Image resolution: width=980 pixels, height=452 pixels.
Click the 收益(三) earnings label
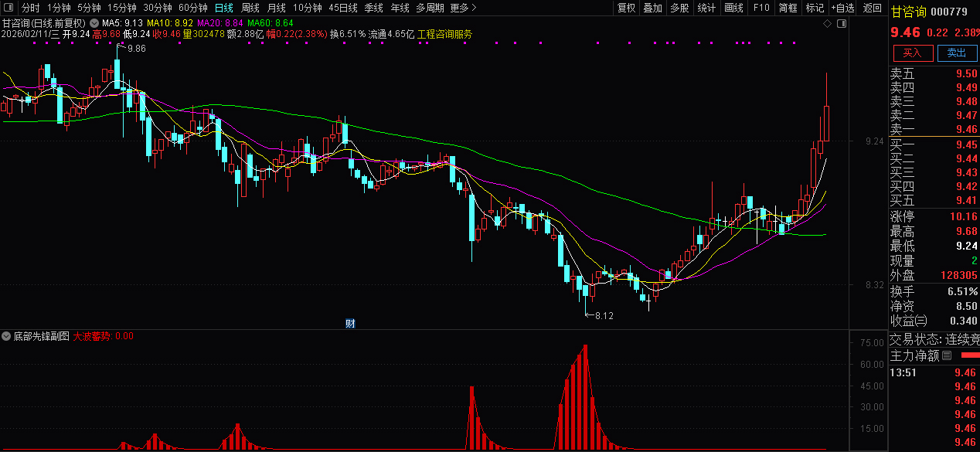coord(909,321)
